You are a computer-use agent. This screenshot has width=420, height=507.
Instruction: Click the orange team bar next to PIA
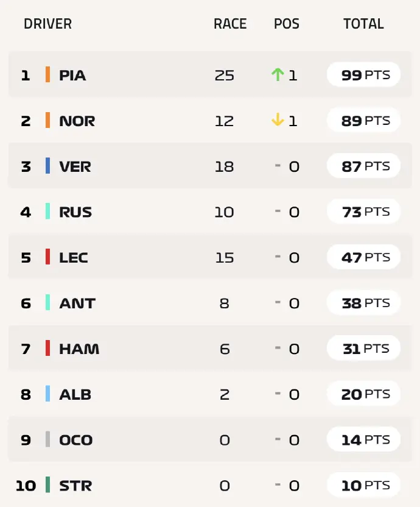pos(48,74)
